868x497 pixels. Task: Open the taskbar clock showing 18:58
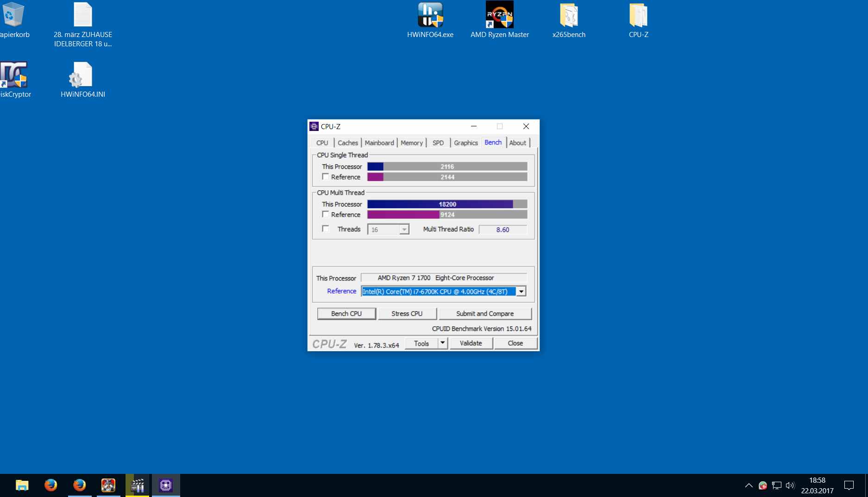[818, 485]
